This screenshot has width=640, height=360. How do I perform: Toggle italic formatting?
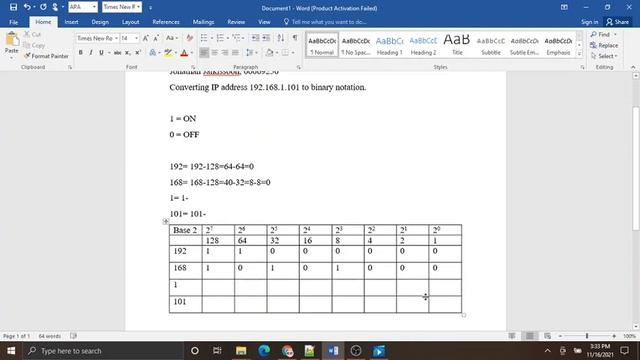click(x=91, y=53)
